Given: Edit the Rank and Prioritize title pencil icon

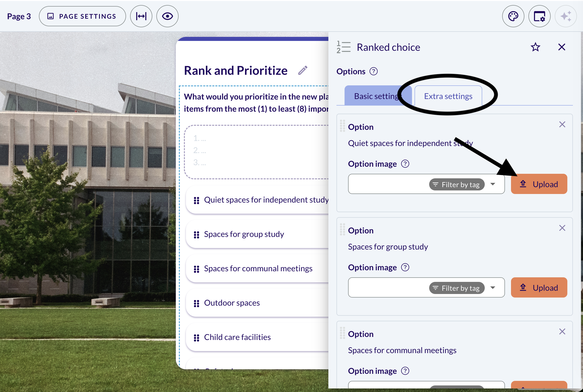Looking at the screenshot, I should click(x=303, y=71).
